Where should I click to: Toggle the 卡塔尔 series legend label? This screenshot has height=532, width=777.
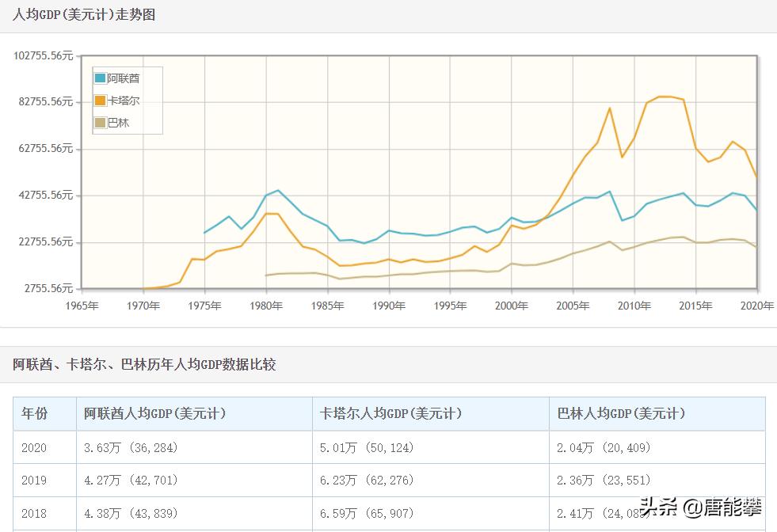click(124, 101)
